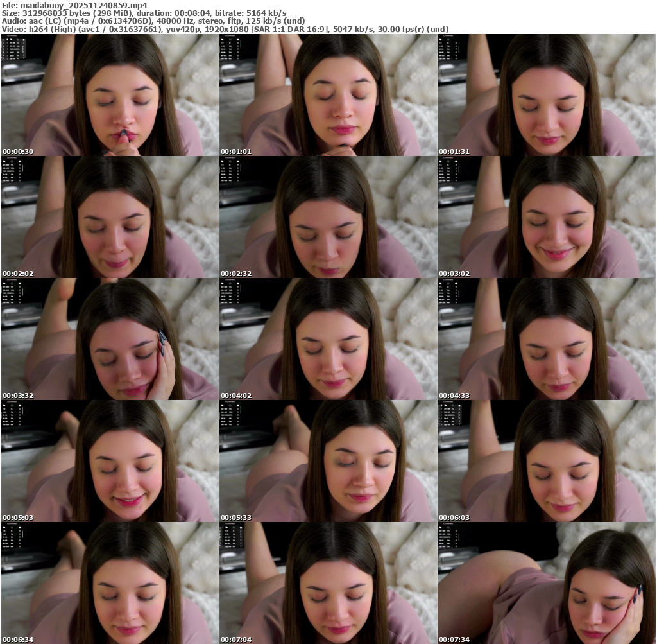Open the 00:04:02 preview frame
The height and width of the screenshot is (644, 657).
(x=328, y=339)
